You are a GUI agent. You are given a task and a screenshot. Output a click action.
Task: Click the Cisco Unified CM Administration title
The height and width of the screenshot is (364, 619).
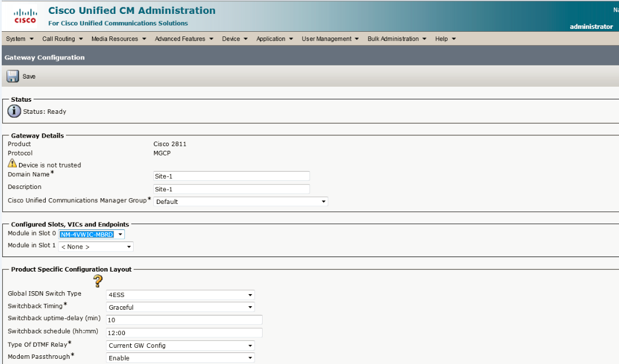[132, 10]
